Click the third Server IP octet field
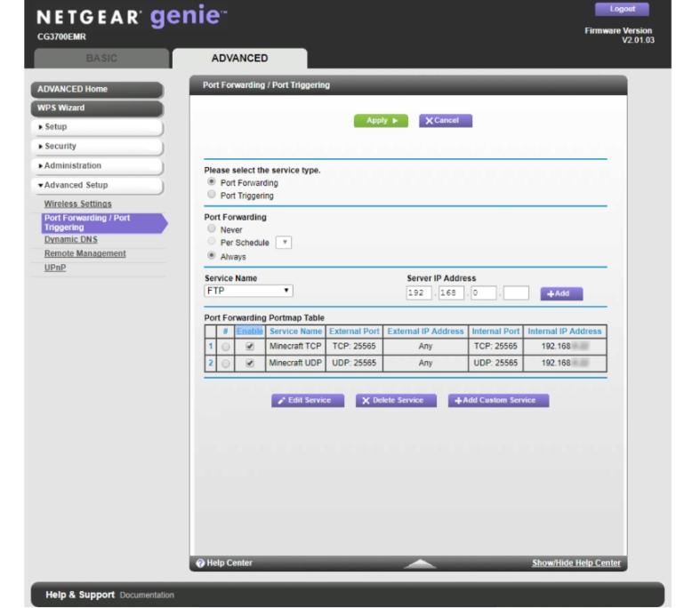 484,293
